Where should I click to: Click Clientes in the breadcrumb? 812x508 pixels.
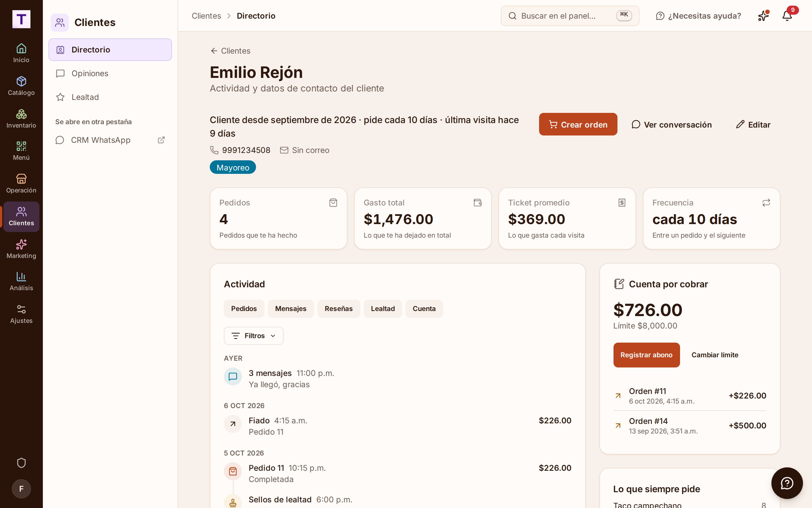206,16
